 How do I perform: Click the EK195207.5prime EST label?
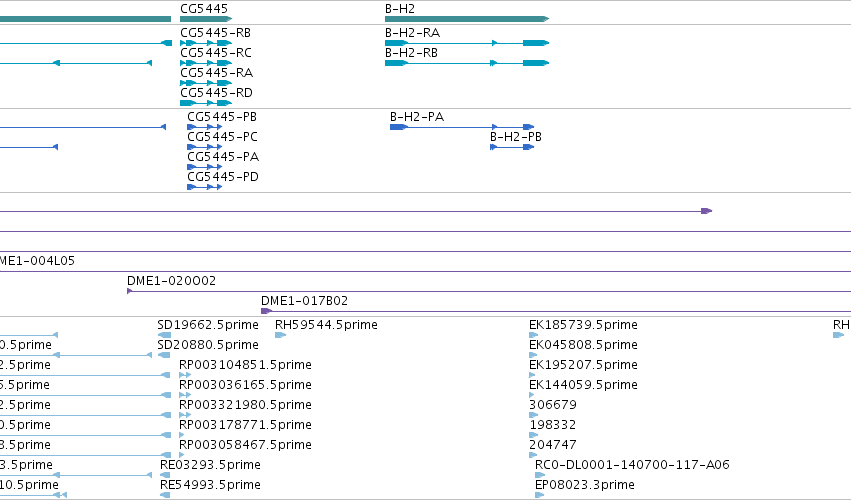click(x=583, y=365)
